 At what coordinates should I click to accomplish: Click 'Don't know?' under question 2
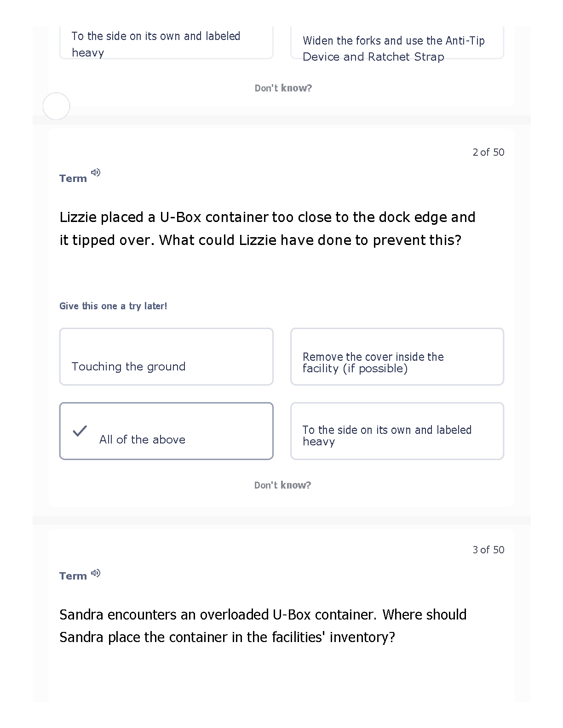pos(282,485)
